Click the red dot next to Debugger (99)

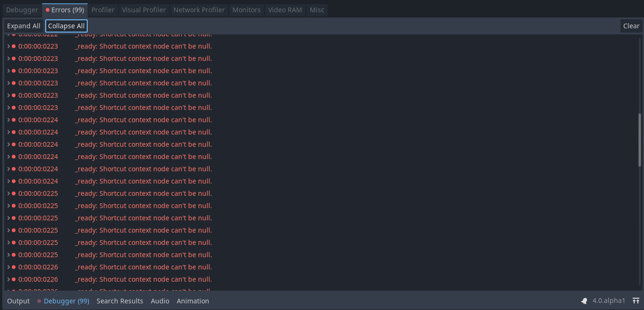pos(39,301)
